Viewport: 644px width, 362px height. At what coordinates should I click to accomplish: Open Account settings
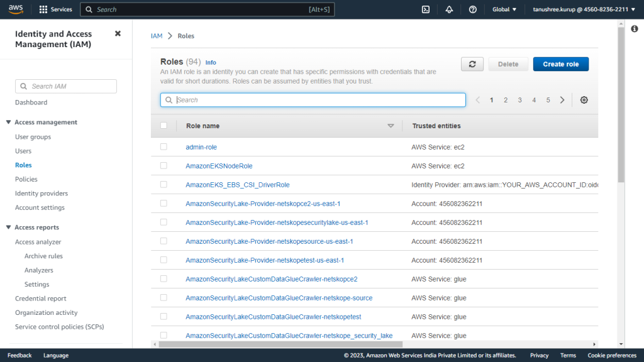[40, 207]
